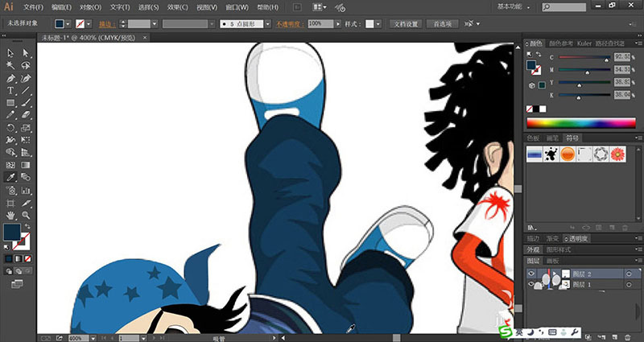The image size is (644, 342).
Task: Open the 效果(C) menu
Action: [178, 7]
